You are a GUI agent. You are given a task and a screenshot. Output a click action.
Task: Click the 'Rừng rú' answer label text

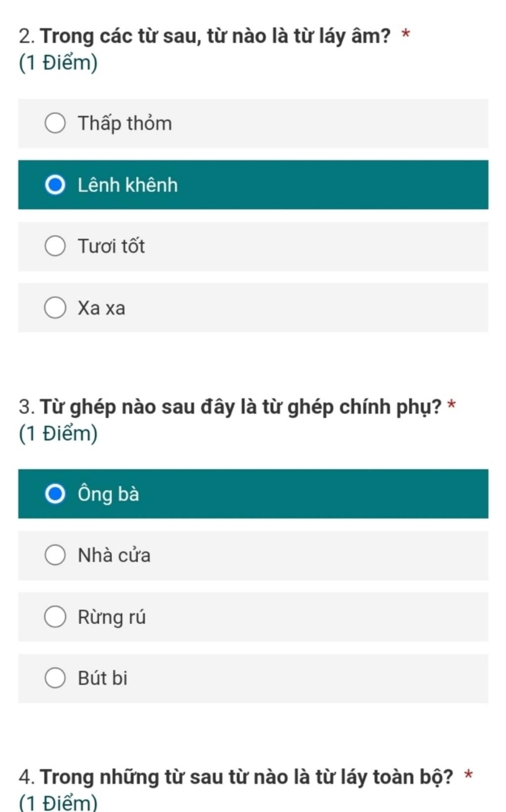point(112,617)
